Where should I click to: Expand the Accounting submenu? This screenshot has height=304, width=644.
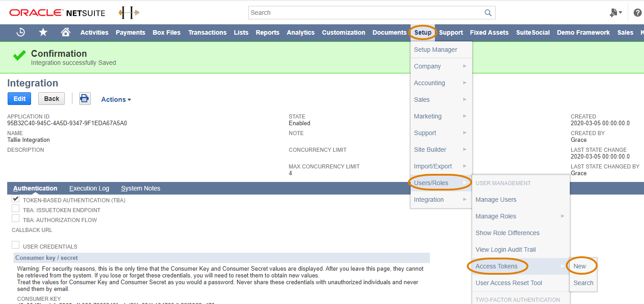pos(441,83)
